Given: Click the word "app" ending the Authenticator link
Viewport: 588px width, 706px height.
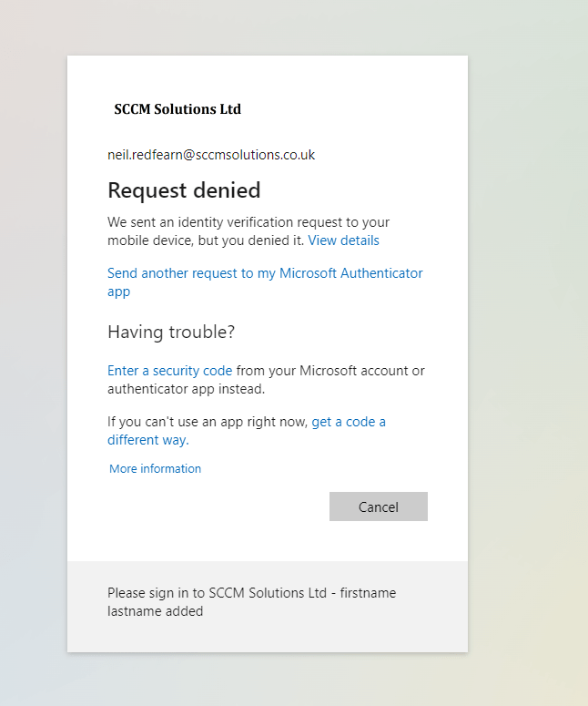Looking at the screenshot, I should coord(119,292).
